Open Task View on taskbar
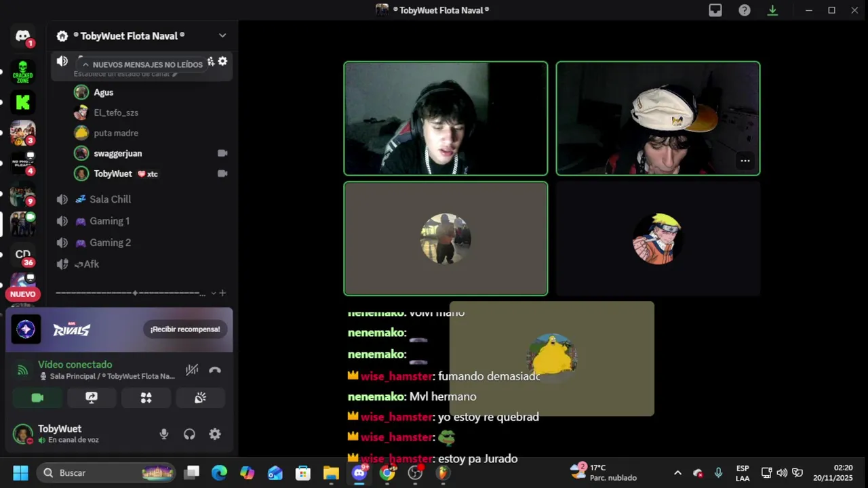 coord(192,472)
